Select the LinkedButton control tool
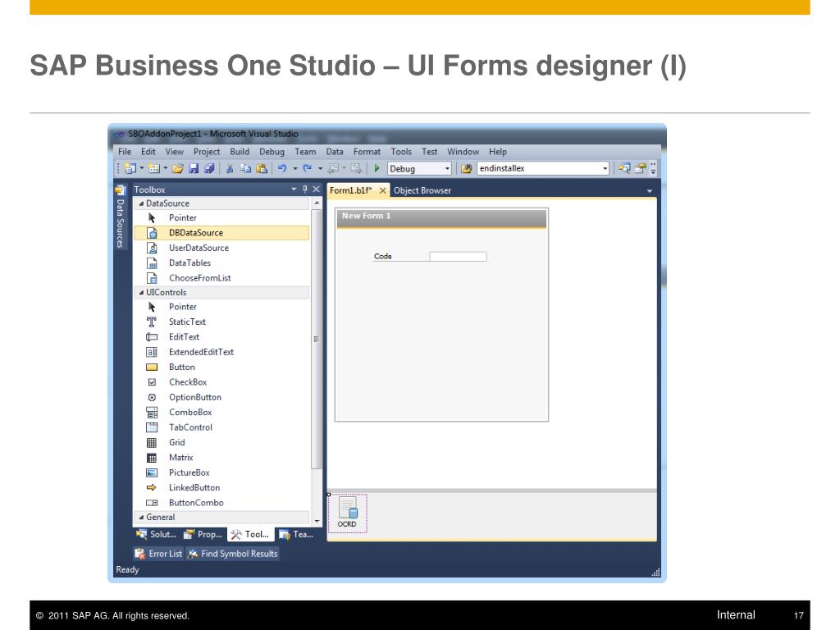The height and width of the screenshot is (630, 840). tap(221, 487)
